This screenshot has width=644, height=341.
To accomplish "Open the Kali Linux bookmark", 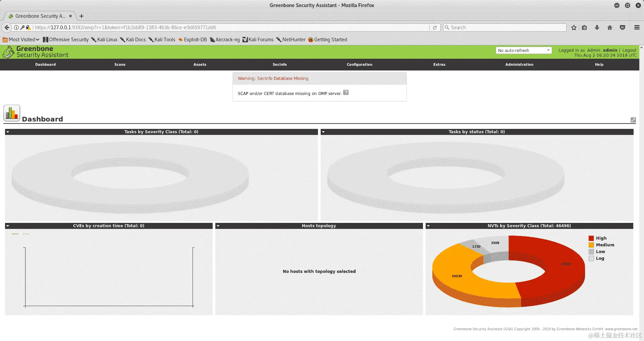I will click(104, 40).
